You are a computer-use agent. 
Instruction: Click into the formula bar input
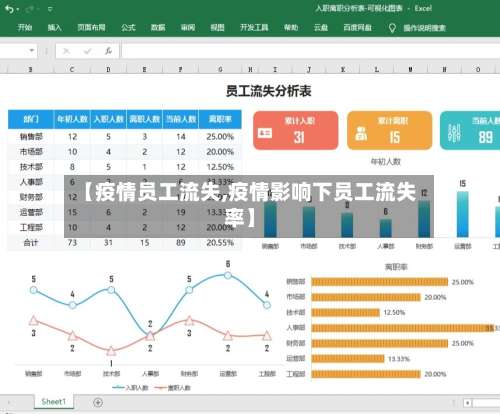(x=310, y=51)
